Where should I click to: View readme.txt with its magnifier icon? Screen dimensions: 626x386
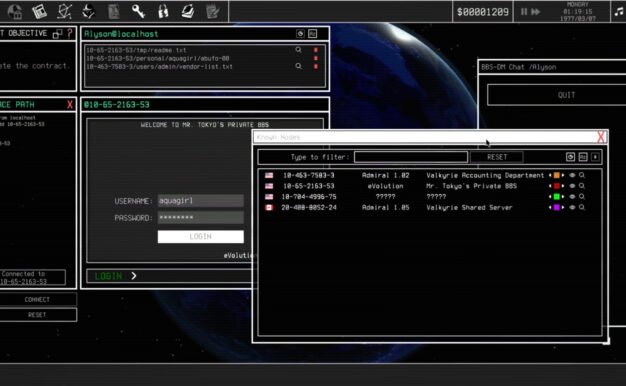298,49
